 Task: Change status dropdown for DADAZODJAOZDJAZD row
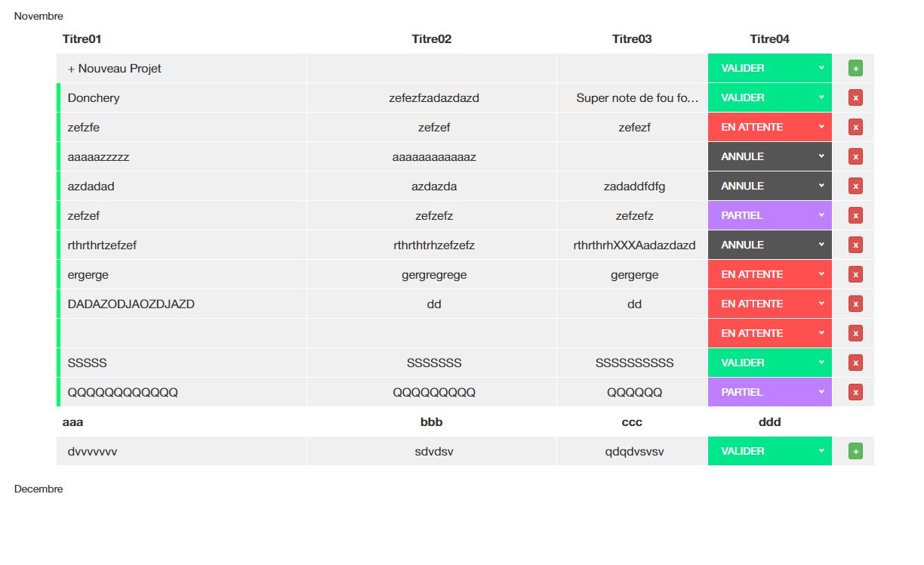coord(768,304)
